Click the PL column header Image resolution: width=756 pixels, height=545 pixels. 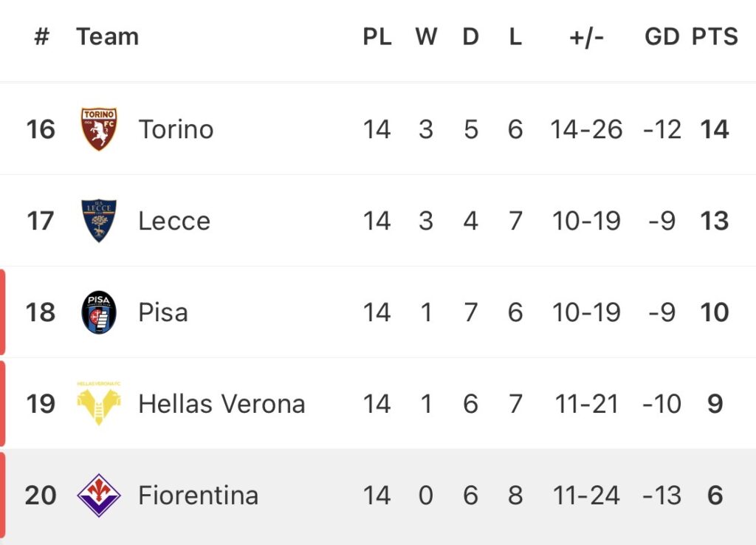(377, 37)
